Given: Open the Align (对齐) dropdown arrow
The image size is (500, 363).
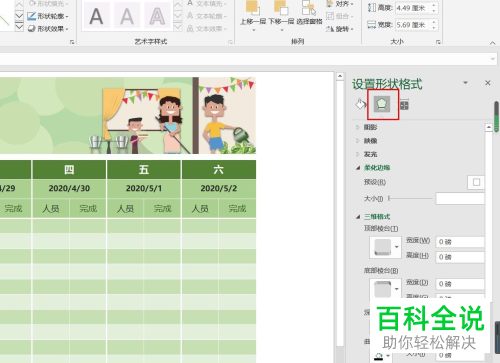Looking at the screenshot, I should (352, 4).
